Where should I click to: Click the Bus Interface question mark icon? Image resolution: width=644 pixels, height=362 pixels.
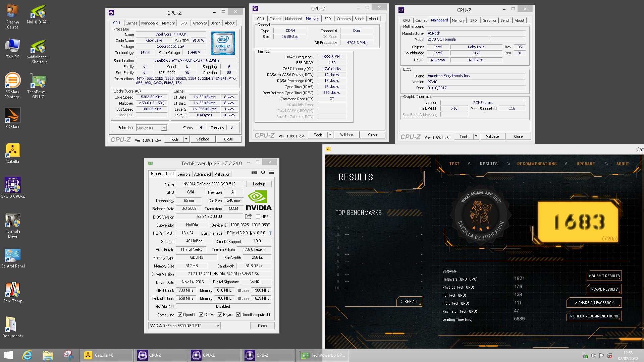point(270,233)
